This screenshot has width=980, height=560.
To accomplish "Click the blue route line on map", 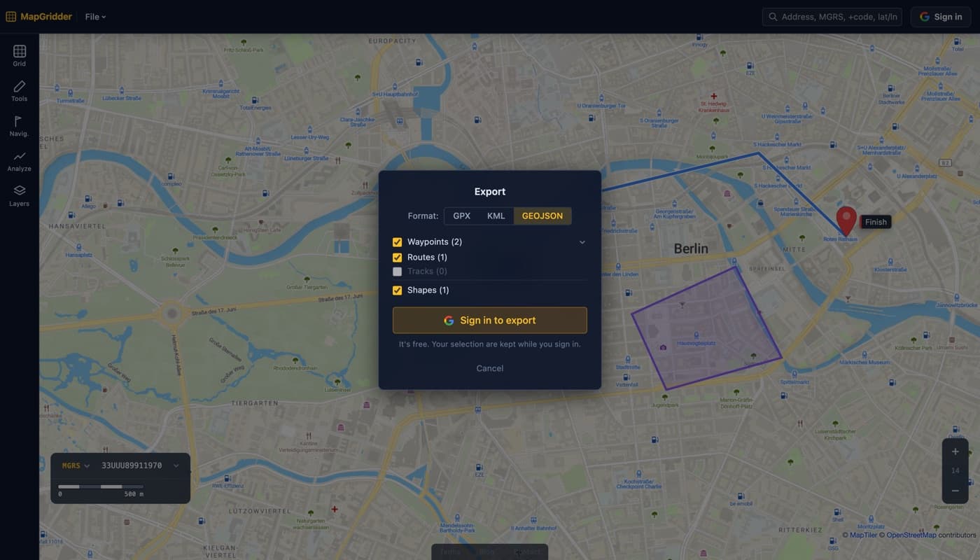I will click(758, 153).
